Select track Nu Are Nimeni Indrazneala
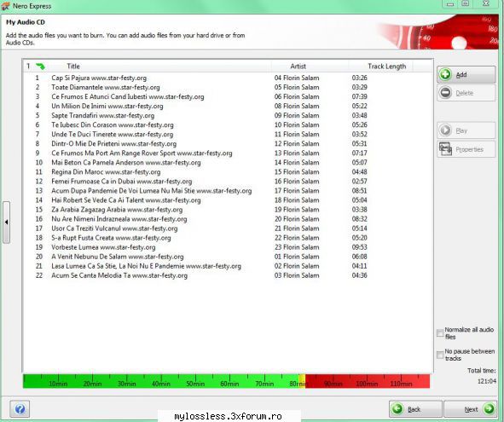 [x=119, y=219]
